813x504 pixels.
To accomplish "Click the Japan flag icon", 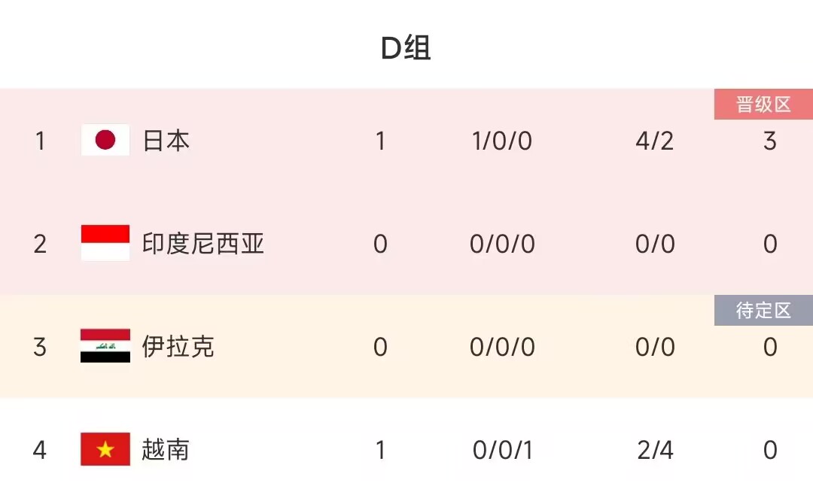I will point(105,141).
